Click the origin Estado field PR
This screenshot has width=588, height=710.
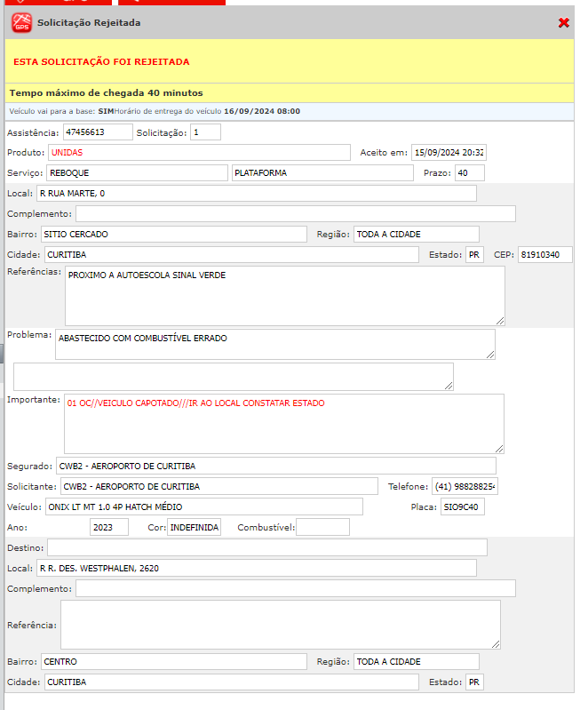474,254
